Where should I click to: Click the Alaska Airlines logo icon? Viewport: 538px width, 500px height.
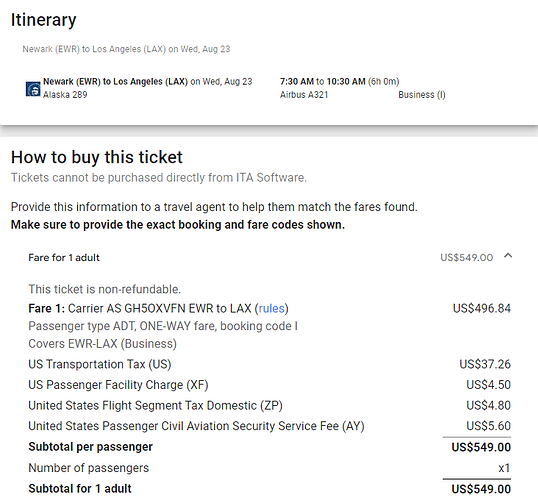coord(33,89)
